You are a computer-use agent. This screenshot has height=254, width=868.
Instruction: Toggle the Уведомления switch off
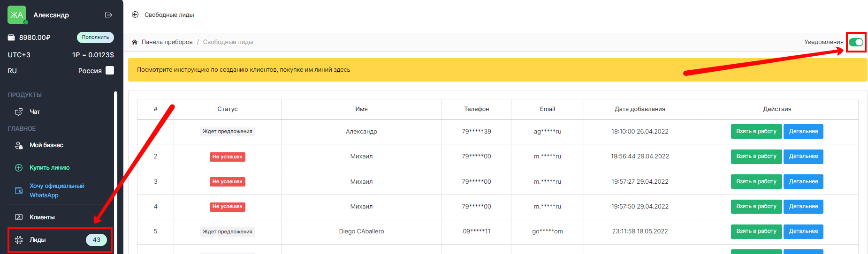856,42
